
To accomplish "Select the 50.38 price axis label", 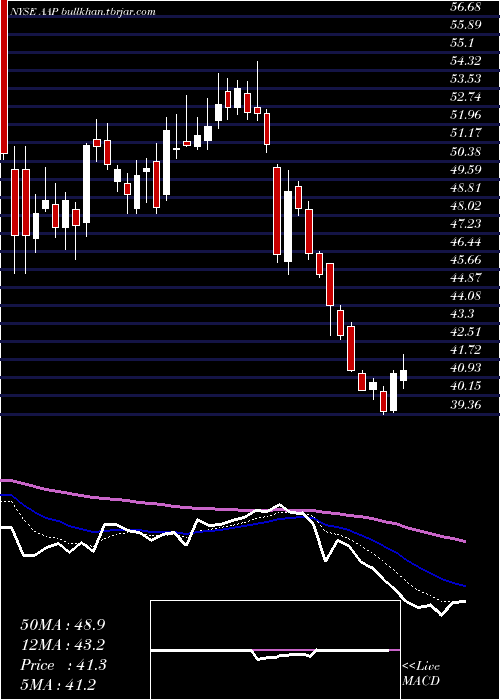I will (x=465, y=151).
